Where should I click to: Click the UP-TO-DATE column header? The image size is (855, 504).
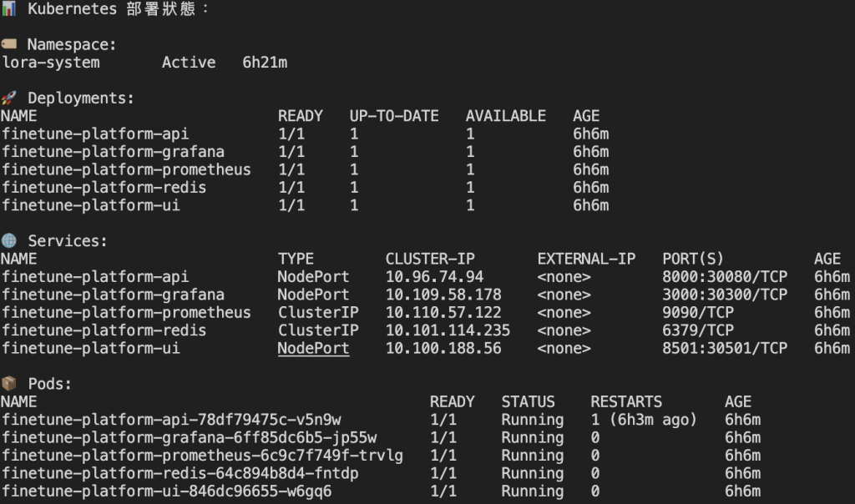[394, 116]
